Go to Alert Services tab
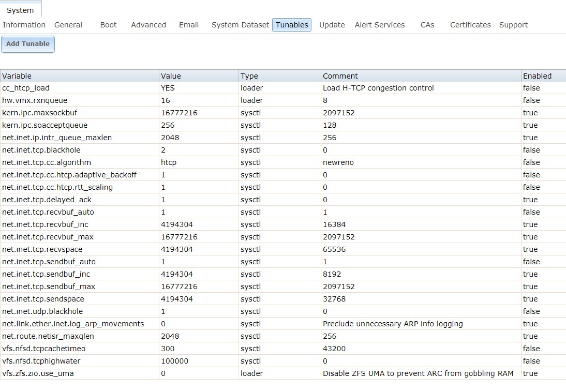This screenshot has height=392, width=566. [x=380, y=25]
